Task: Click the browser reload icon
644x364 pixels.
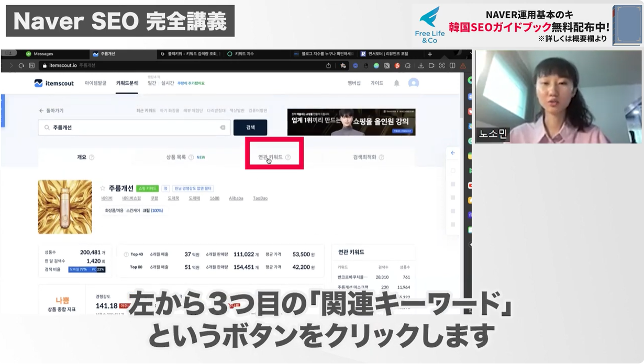Action: coord(21,66)
